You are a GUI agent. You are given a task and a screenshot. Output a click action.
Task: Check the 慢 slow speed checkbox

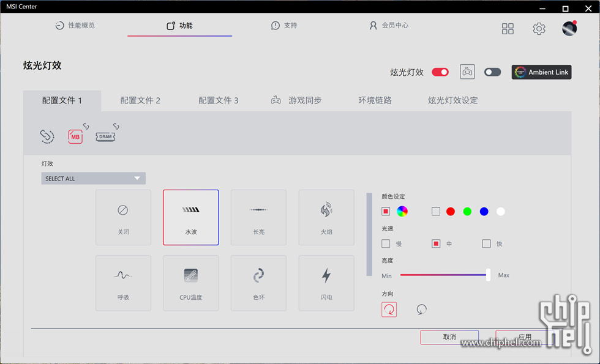pos(386,243)
